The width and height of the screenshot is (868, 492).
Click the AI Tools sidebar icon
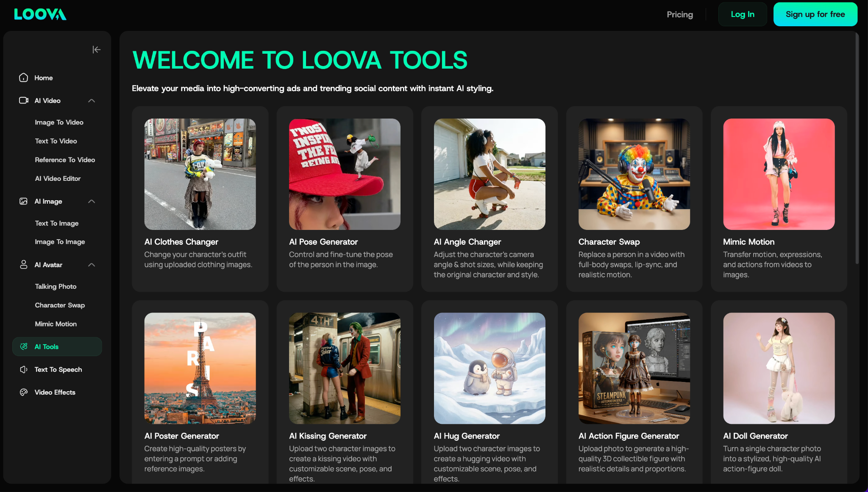pos(24,346)
